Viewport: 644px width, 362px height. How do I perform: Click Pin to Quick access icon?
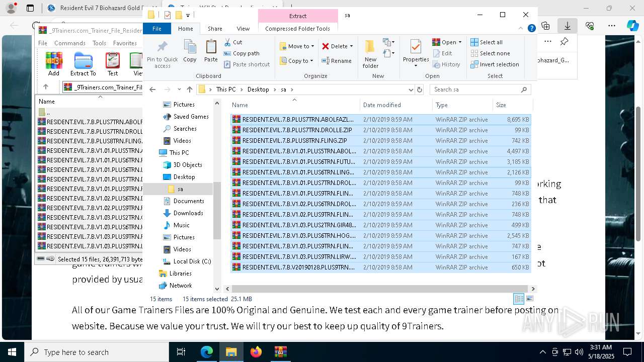tap(162, 47)
